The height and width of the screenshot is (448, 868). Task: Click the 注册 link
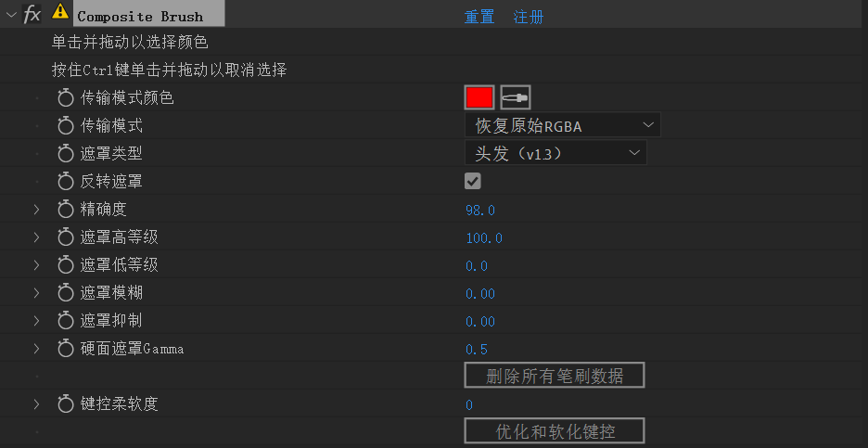(x=529, y=18)
